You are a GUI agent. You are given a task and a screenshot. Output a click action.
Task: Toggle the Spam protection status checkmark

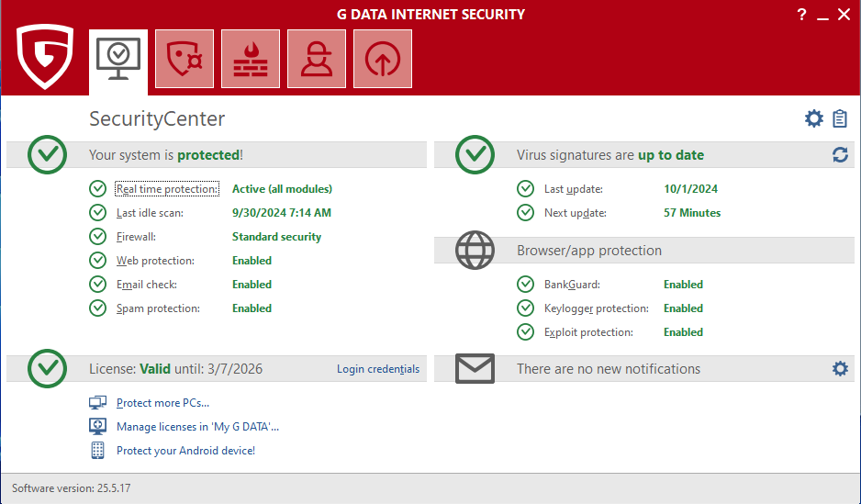pos(98,308)
